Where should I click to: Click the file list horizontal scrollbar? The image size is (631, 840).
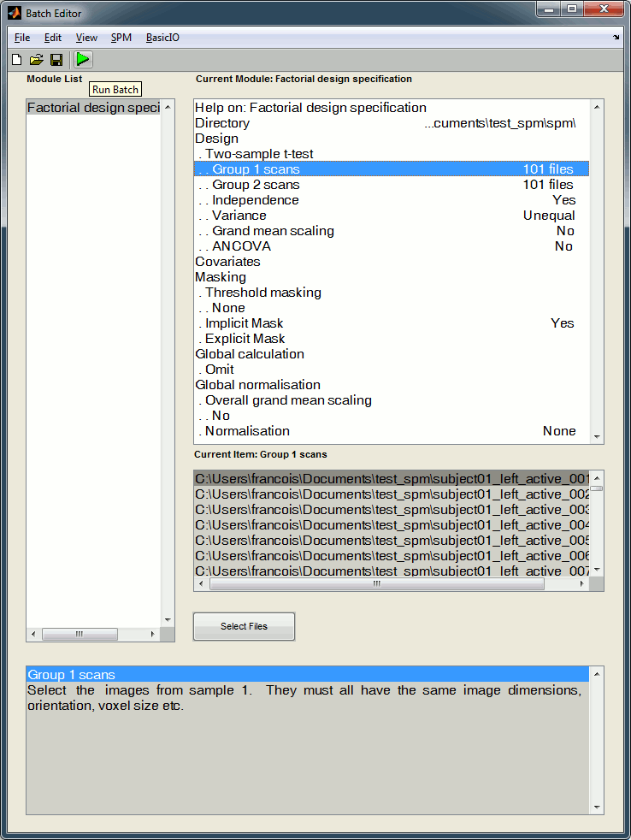376,584
